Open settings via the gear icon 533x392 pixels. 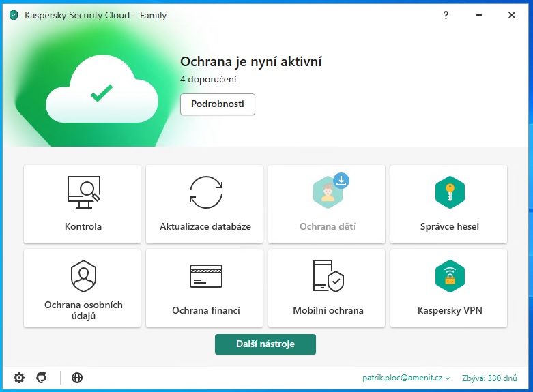click(x=19, y=378)
